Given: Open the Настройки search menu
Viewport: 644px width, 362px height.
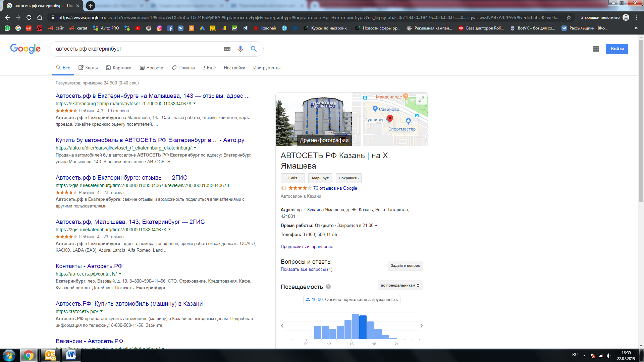Looking at the screenshot, I should (x=234, y=68).
